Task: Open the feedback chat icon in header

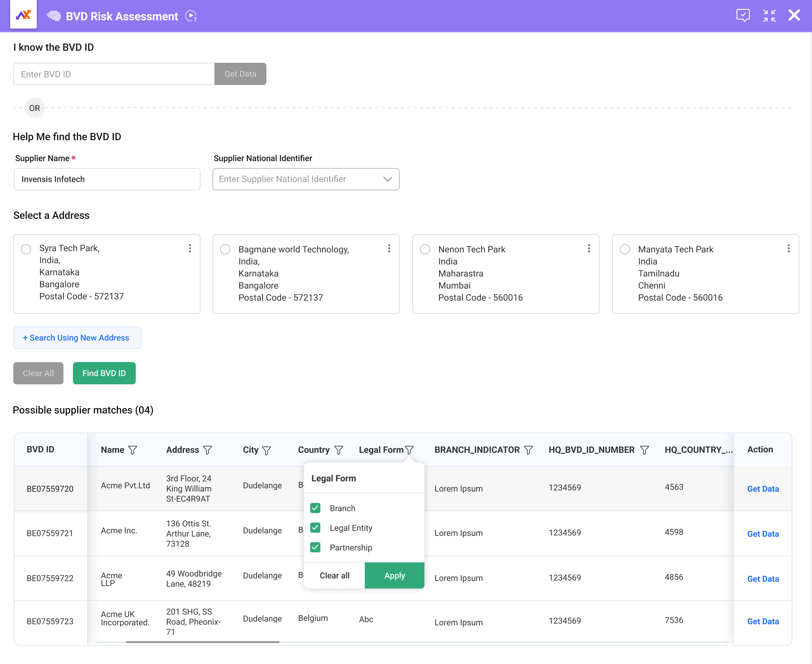Action: [743, 16]
